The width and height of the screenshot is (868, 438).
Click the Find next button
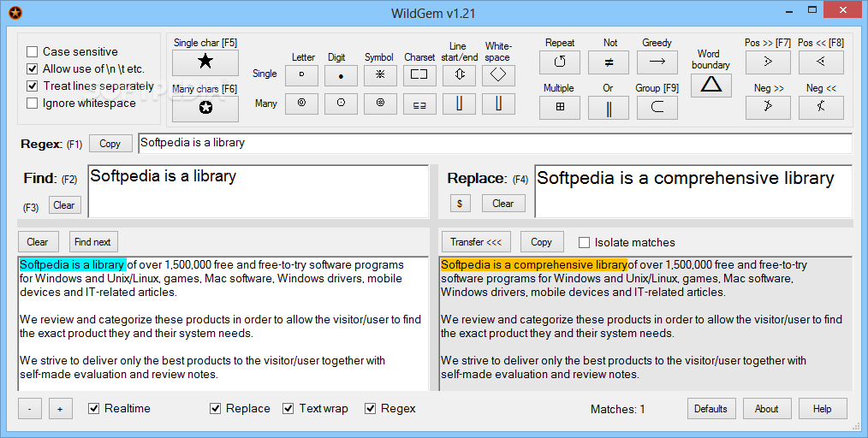pyautogui.click(x=93, y=242)
